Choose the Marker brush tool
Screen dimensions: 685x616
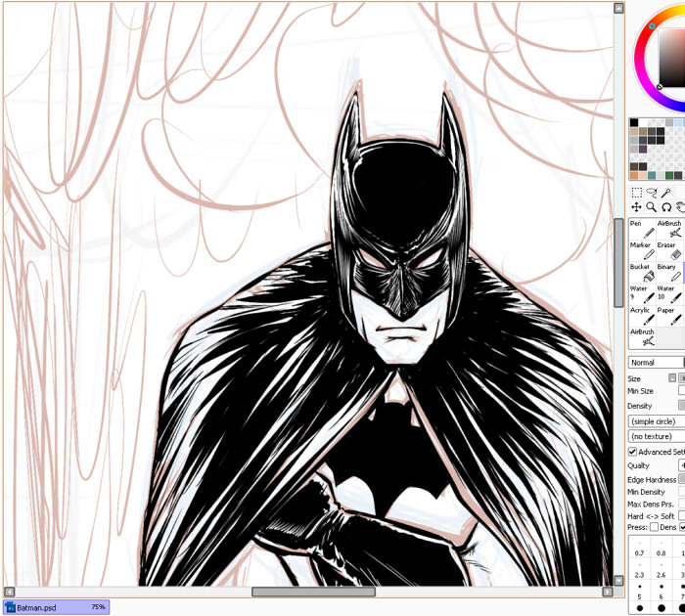pyautogui.click(x=642, y=250)
